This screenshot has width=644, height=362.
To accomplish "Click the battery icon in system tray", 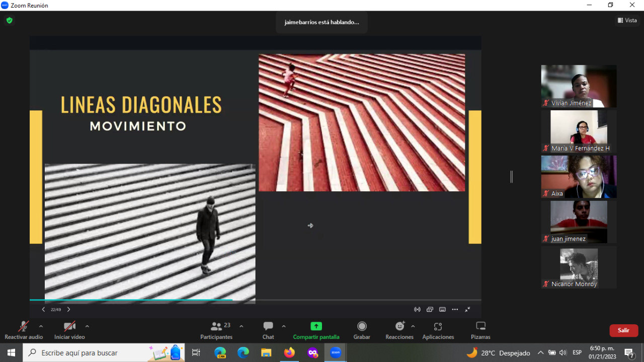I will coord(552,352).
